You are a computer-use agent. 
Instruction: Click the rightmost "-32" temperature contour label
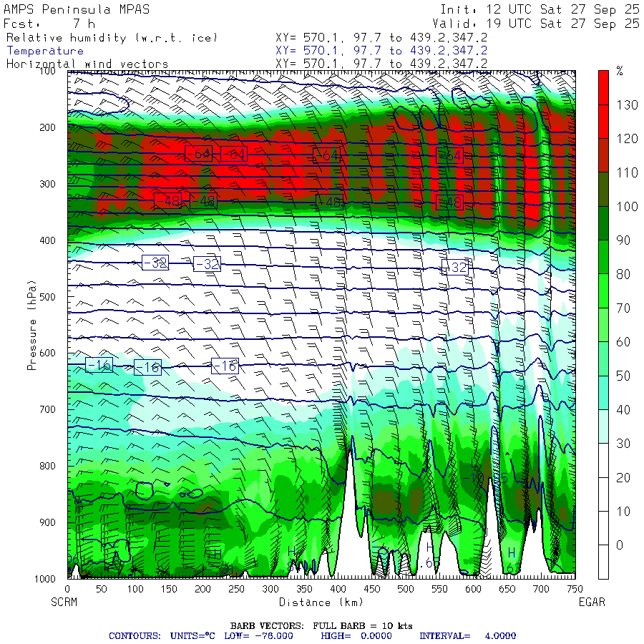pos(455,268)
